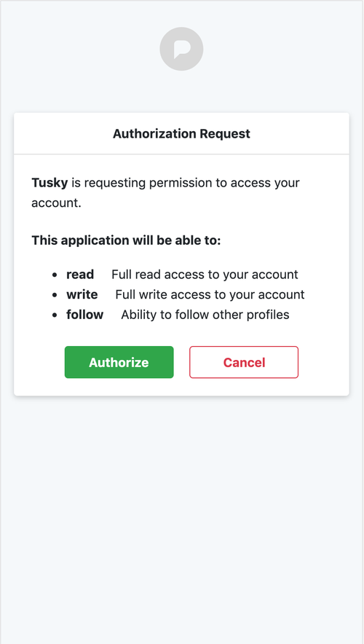364x644 pixels.
Task: Click the read permission label
Action: [x=80, y=275]
